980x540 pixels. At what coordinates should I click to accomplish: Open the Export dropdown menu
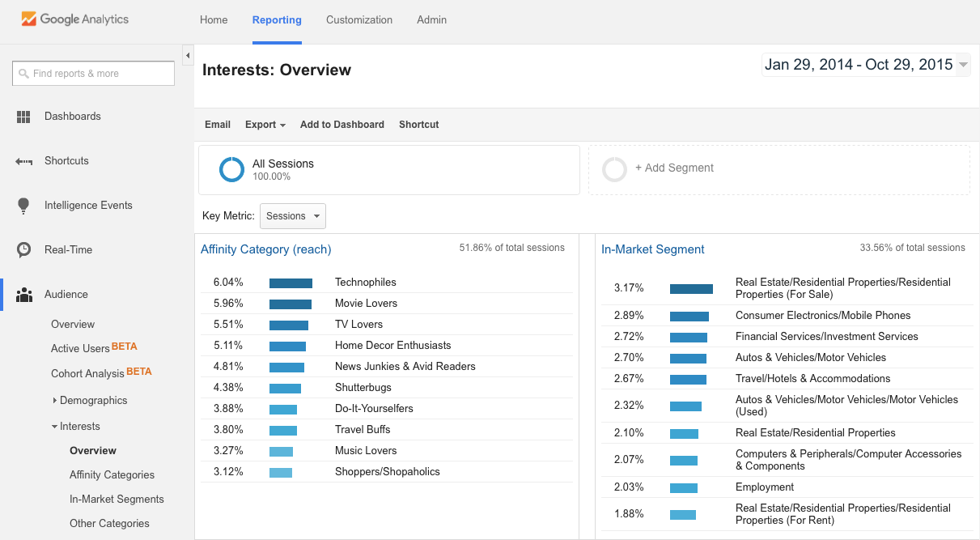pyautogui.click(x=265, y=125)
